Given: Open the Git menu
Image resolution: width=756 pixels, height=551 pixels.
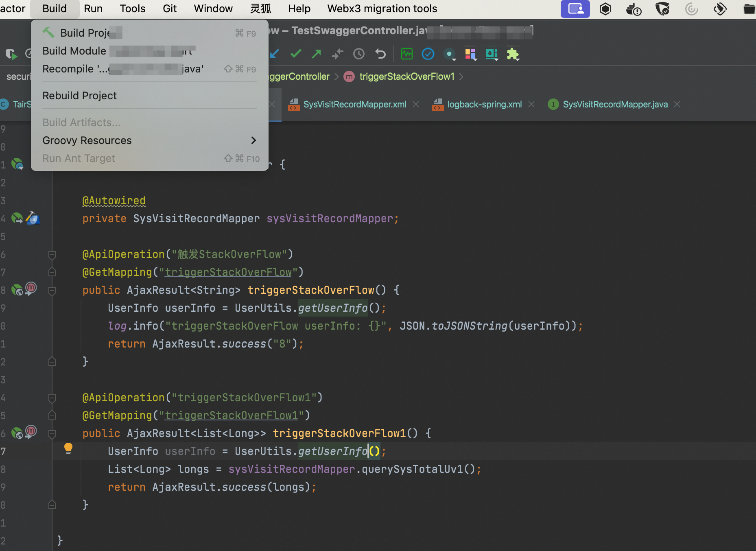Looking at the screenshot, I should point(170,9).
